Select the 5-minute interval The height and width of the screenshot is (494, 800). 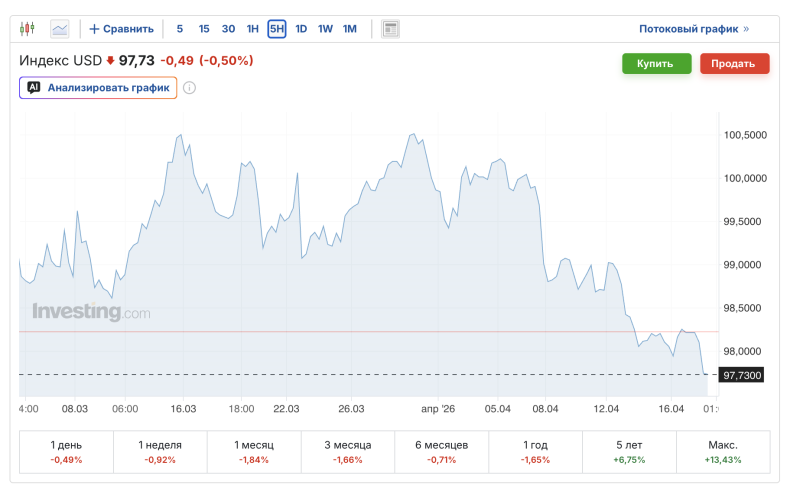[180, 29]
